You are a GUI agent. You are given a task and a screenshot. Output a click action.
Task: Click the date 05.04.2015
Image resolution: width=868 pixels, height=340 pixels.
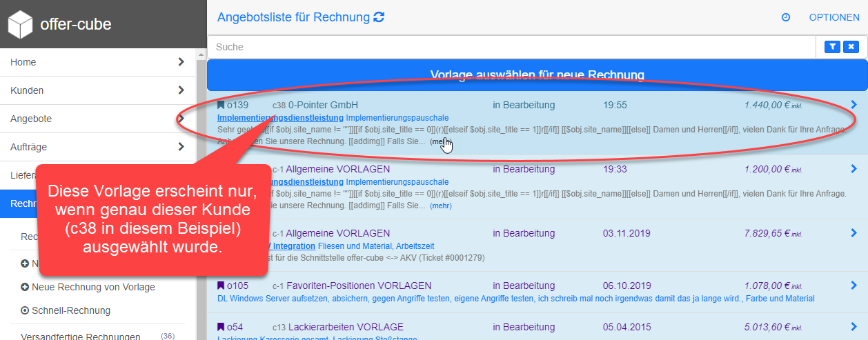pyautogui.click(x=627, y=327)
